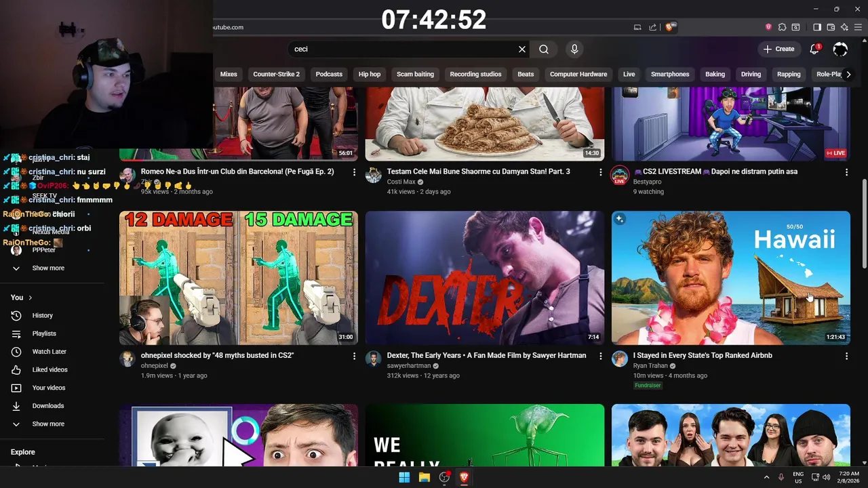Select the Baking filter chip
The image size is (868, 488).
click(x=715, y=74)
